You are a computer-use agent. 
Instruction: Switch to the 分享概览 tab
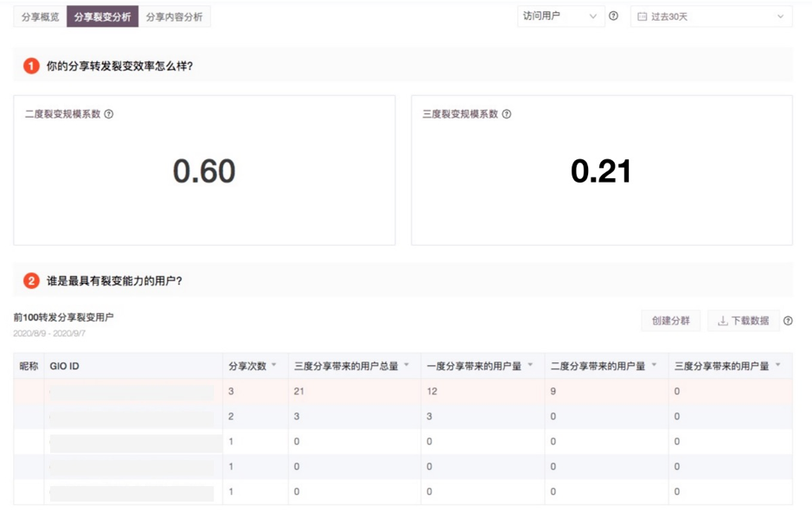(x=40, y=16)
